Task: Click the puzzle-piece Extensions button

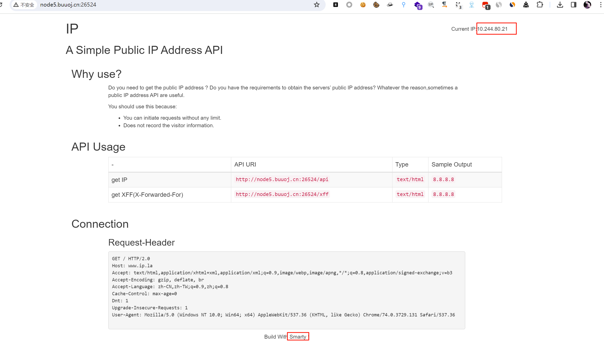Action: [x=540, y=5]
